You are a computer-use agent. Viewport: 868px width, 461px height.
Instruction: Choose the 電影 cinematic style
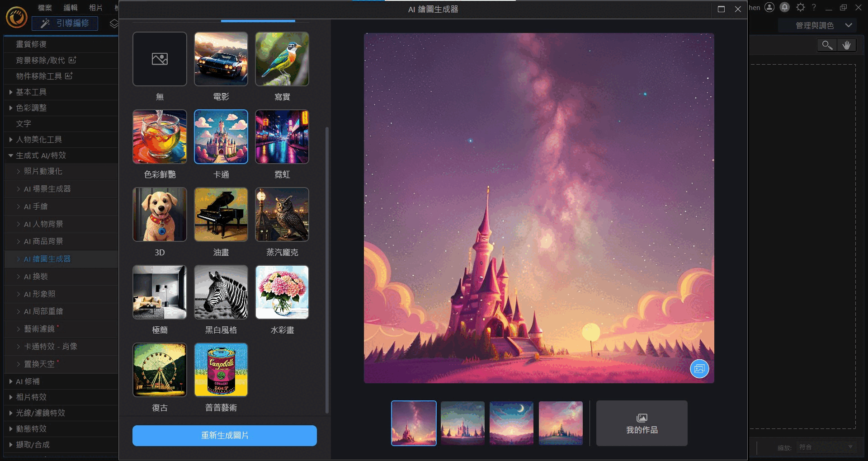click(221, 59)
